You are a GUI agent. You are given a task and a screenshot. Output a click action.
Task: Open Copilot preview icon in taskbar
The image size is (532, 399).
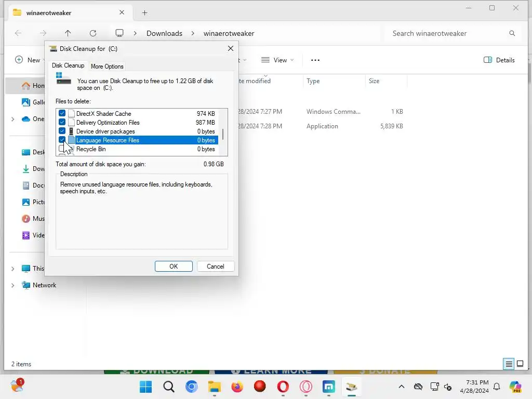coord(515,387)
